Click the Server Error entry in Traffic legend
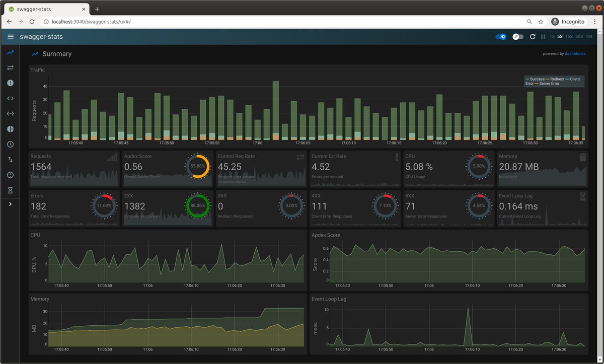Screen dimensions: 604x364 click(x=547, y=84)
